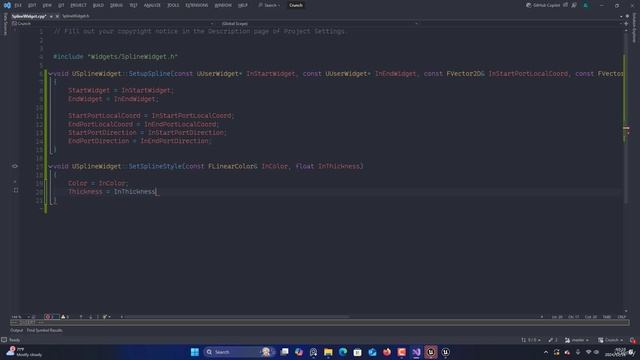Click the eye icon beside line 17
640x360 pixels.
coord(15,166)
